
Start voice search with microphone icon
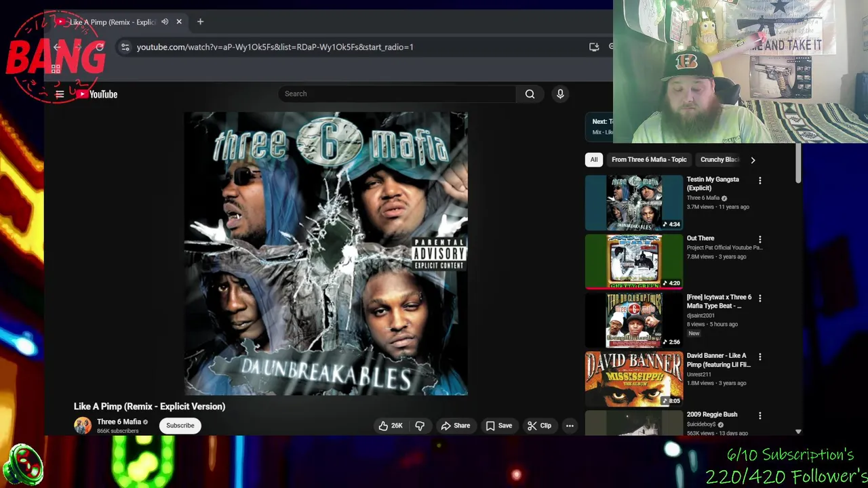click(x=560, y=94)
